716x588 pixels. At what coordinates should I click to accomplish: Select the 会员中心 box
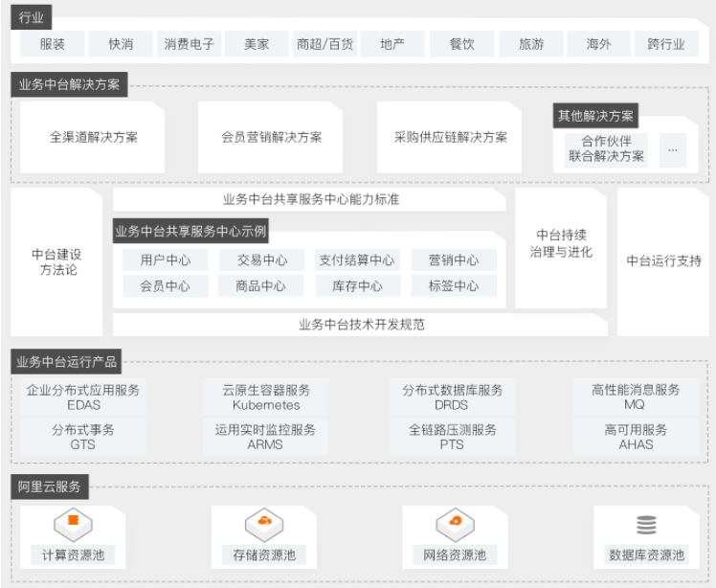coord(166,286)
